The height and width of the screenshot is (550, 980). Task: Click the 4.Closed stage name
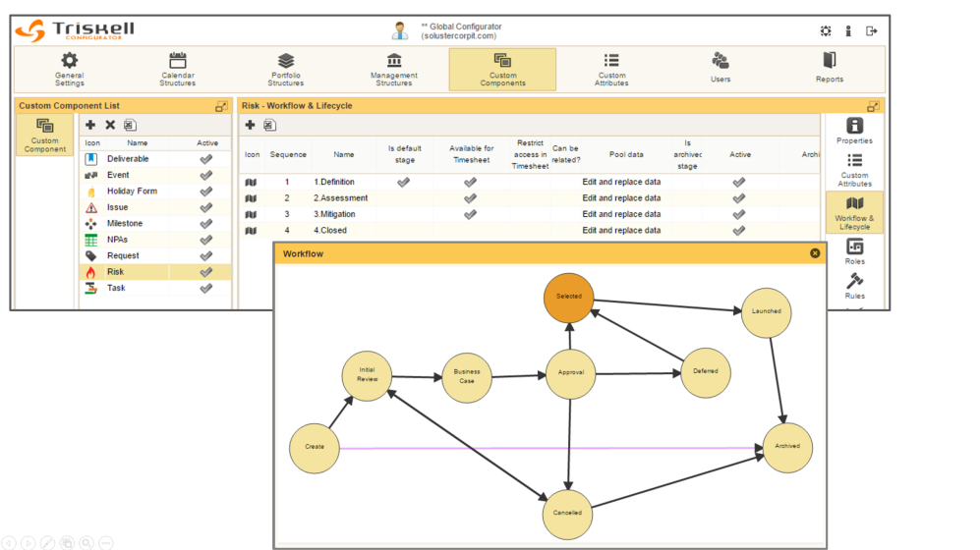pos(330,231)
